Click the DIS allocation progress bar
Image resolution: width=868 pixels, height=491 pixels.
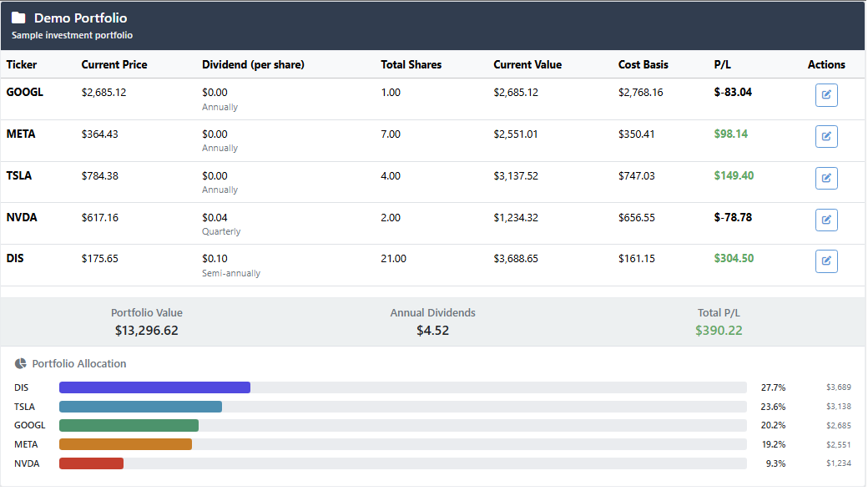154,387
